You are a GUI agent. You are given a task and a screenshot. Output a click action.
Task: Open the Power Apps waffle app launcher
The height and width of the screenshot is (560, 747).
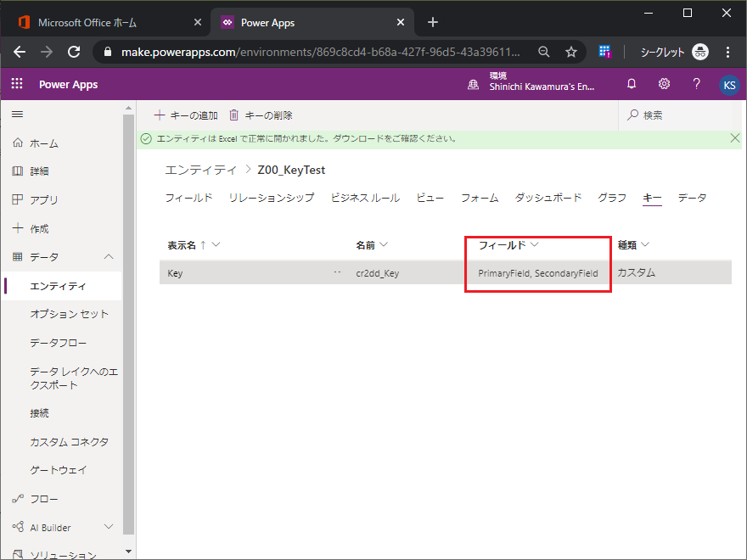click(x=17, y=84)
